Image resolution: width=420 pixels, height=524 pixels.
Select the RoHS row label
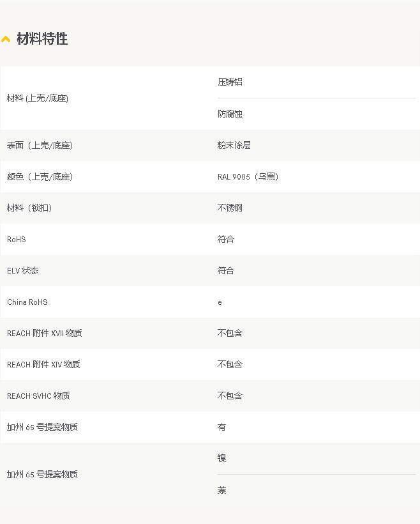click(17, 239)
